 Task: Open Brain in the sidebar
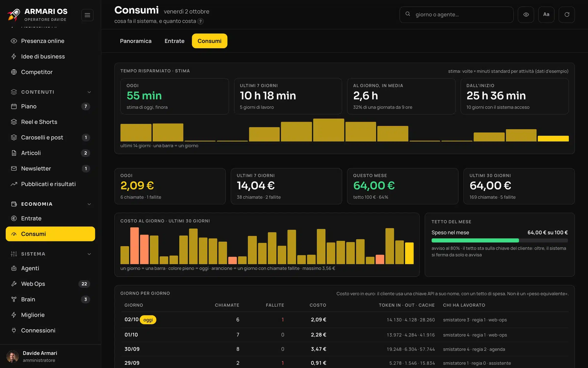click(50, 299)
